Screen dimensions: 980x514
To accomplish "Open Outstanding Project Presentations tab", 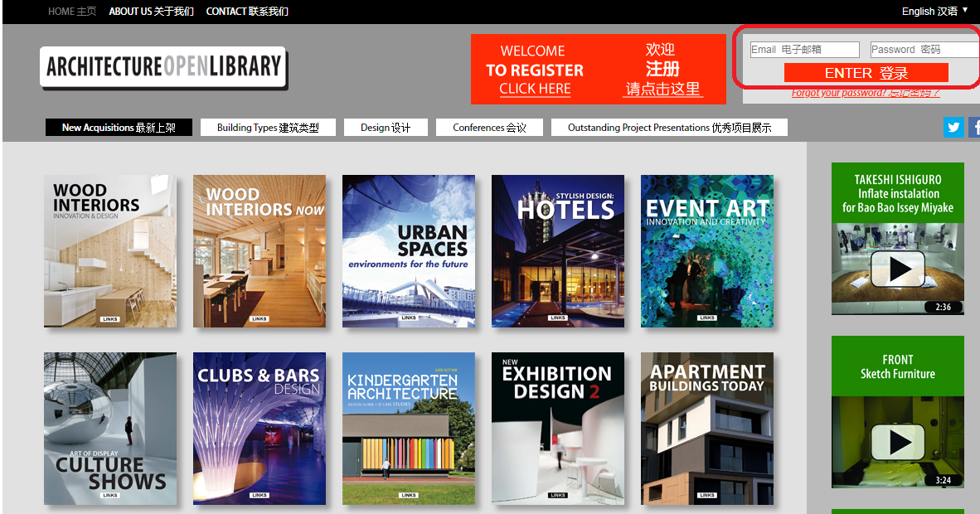I will (x=669, y=128).
